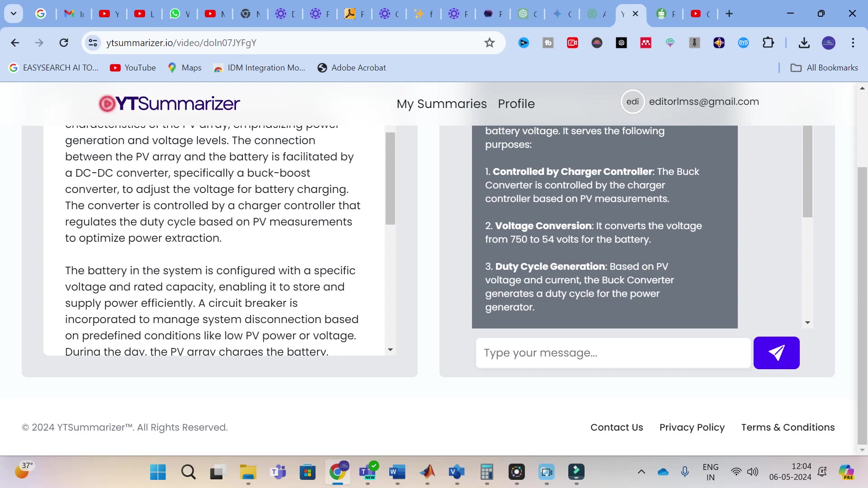Click the YTSummarizer logo
868x488 pixels.
click(x=170, y=103)
